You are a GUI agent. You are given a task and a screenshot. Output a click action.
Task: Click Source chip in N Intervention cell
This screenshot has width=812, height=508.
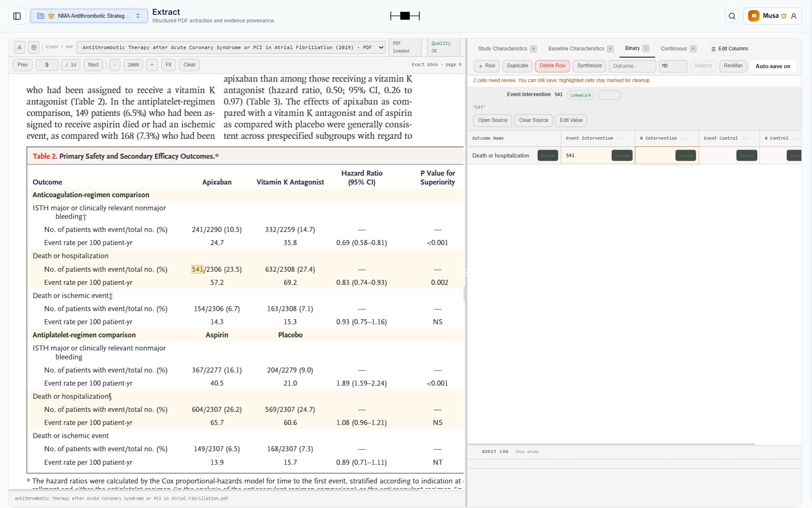tap(686, 156)
